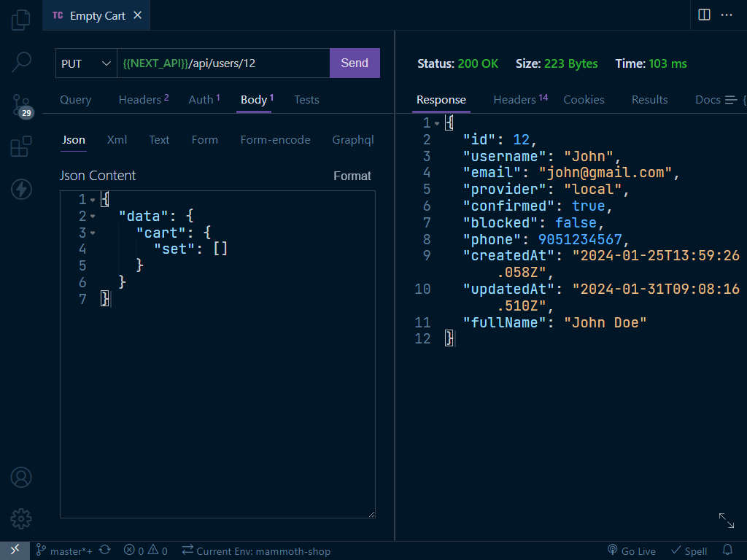
Task: Click the request URL input field
Action: (x=222, y=63)
